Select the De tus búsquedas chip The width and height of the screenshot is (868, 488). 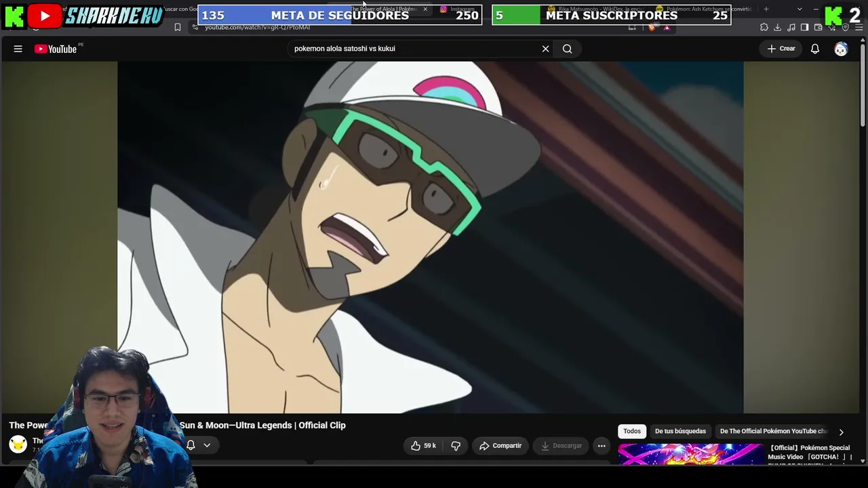pyautogui.click(x=680, y=431)
